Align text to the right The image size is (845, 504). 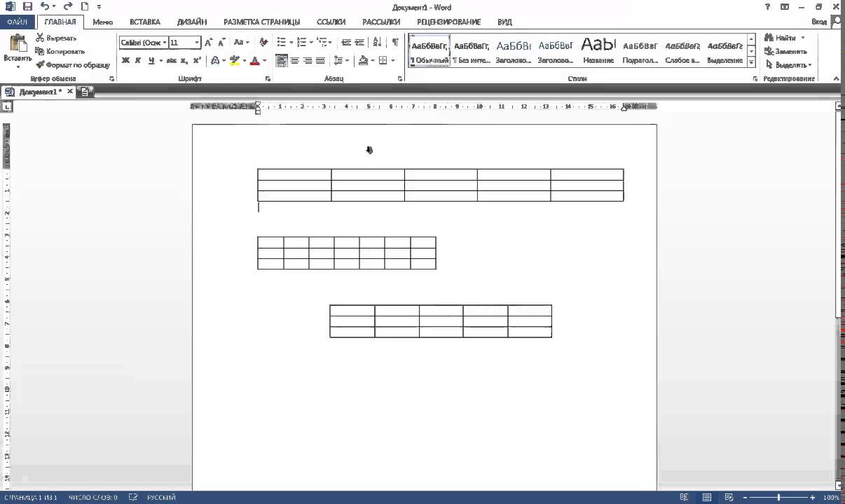308,61
